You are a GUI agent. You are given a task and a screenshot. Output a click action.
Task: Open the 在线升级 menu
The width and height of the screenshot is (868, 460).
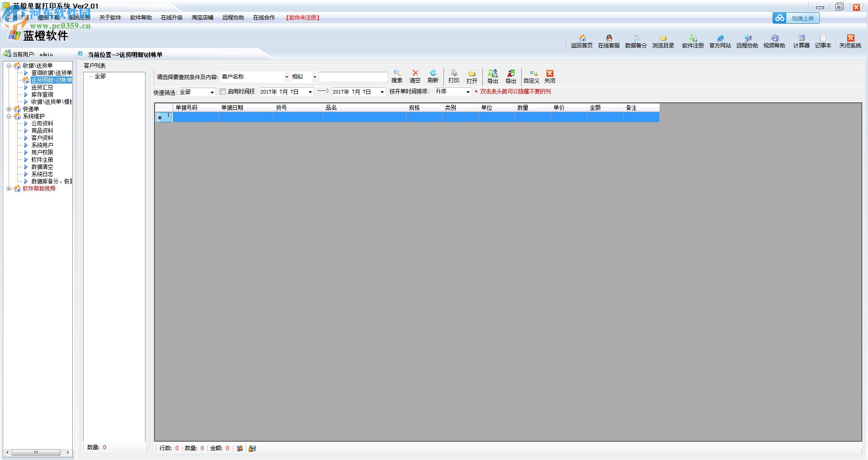click(x=172, y=18)
